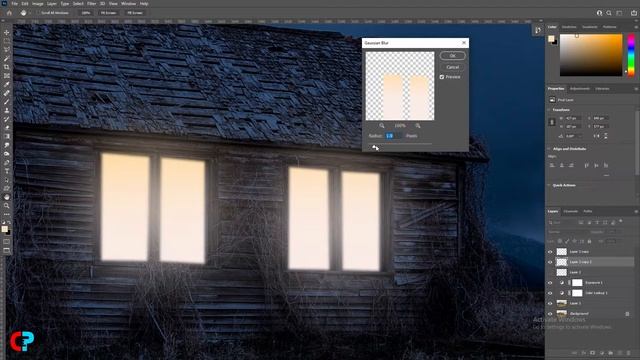Click the Gaussian Blur preview thumbnail
This screenshot has width=640, height=360.
pos(400,86)
